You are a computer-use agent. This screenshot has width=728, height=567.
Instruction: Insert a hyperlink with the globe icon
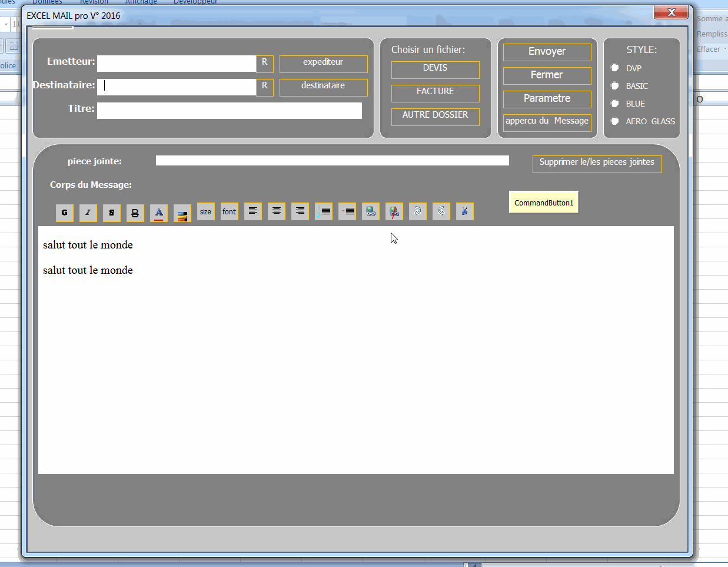click(x=370, y=212)
